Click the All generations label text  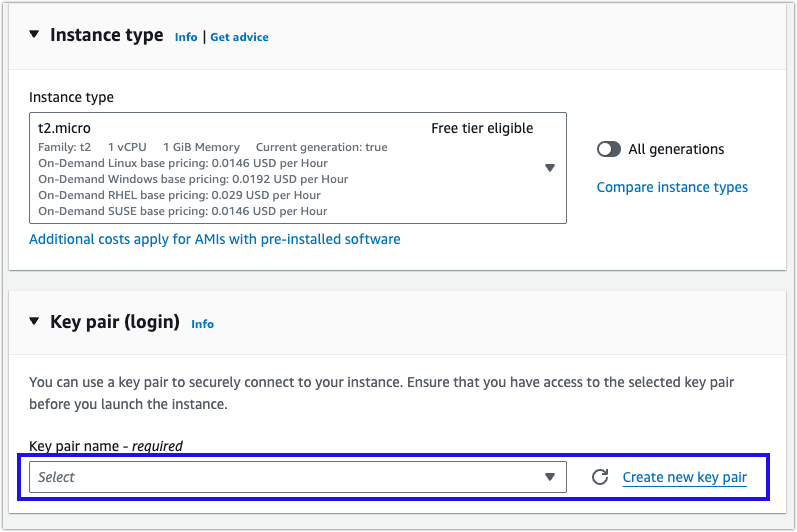pyautogui.click(x=676, y=149)
